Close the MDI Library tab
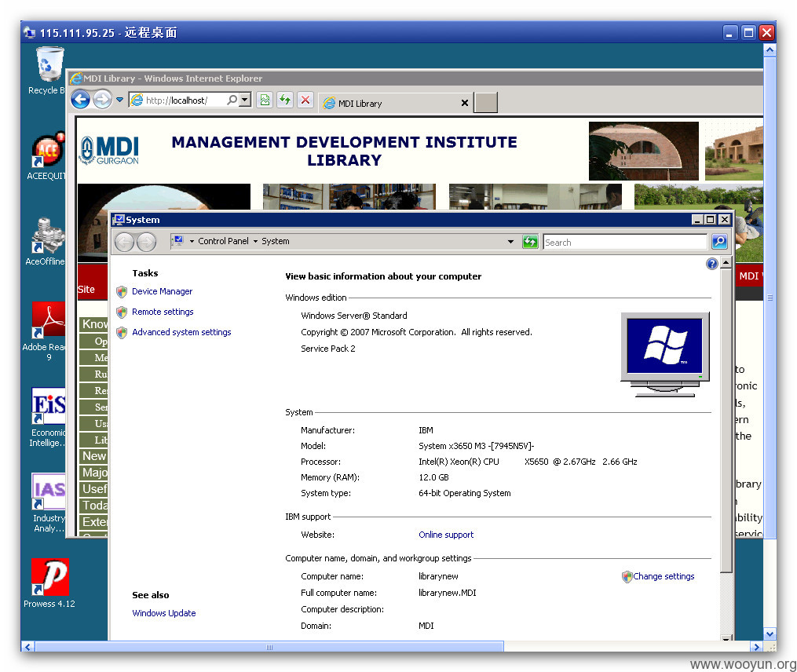Viewport: 797px width, 672px height. (465, 103)
